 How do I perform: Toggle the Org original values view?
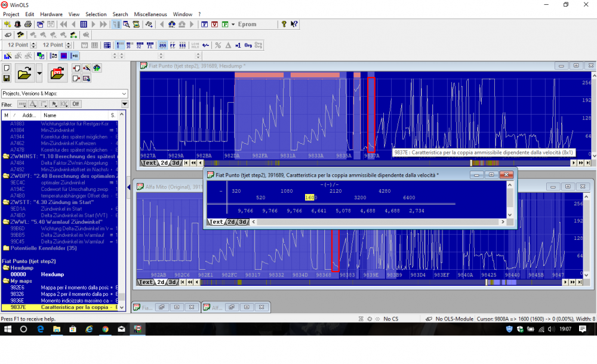click(248, 45)
